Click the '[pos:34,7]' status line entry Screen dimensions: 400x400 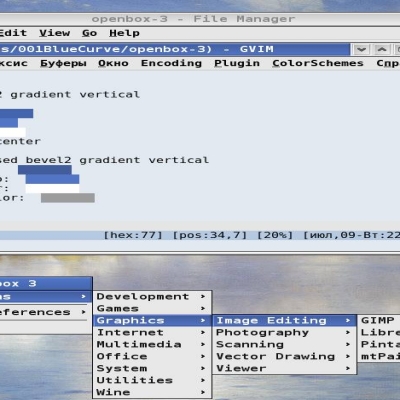point(210,235)
